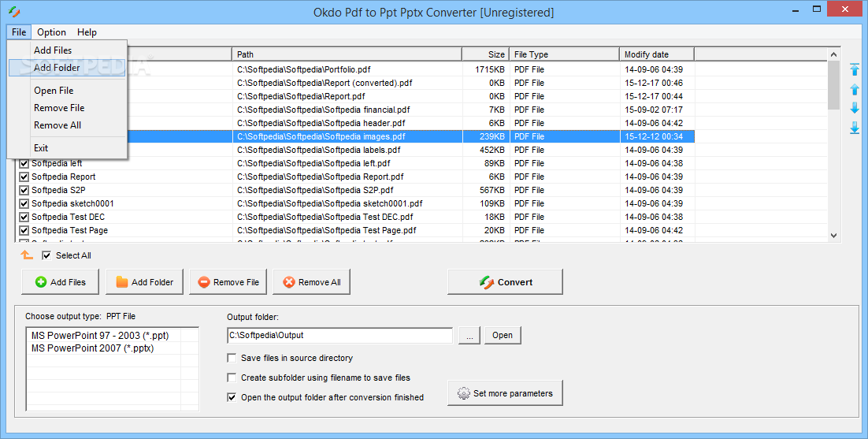Click the 15-09-02 07:17 modify date
Image resolution: width=868 pixels, height=439 pixels.
[x=654, y=110]
